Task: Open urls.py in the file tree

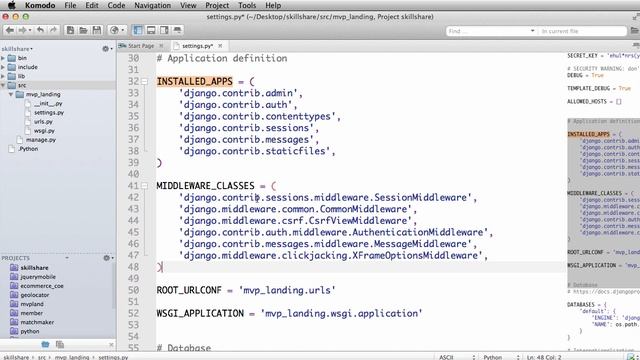Action: point(43,122)
